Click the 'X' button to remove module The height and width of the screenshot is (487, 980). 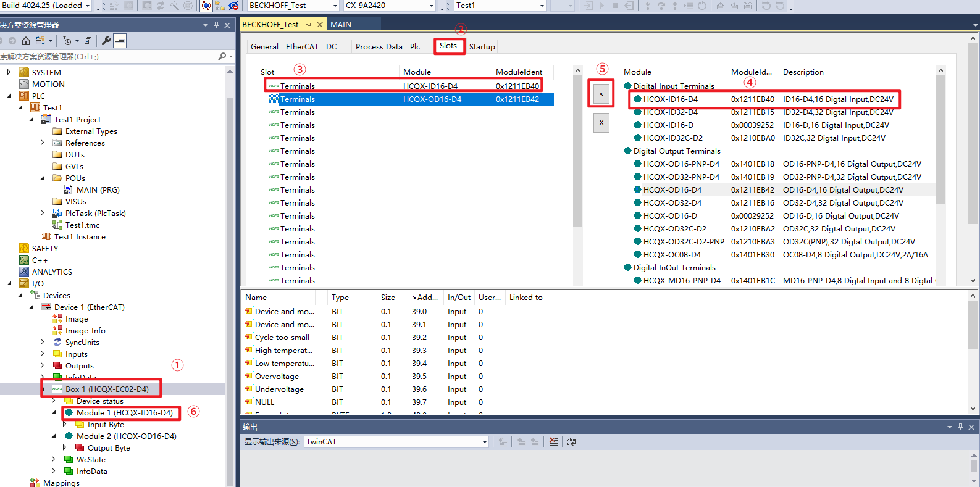point(601,123)
